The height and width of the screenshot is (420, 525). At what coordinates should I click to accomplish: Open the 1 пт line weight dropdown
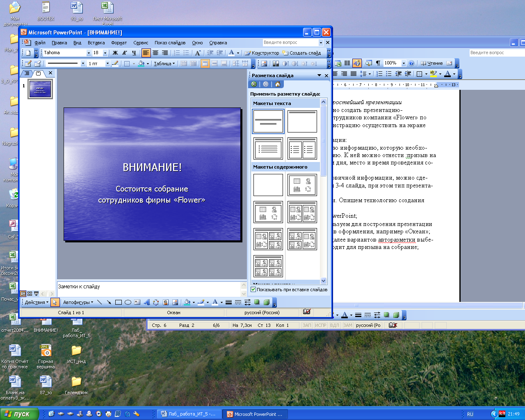[x=107, y=64]
